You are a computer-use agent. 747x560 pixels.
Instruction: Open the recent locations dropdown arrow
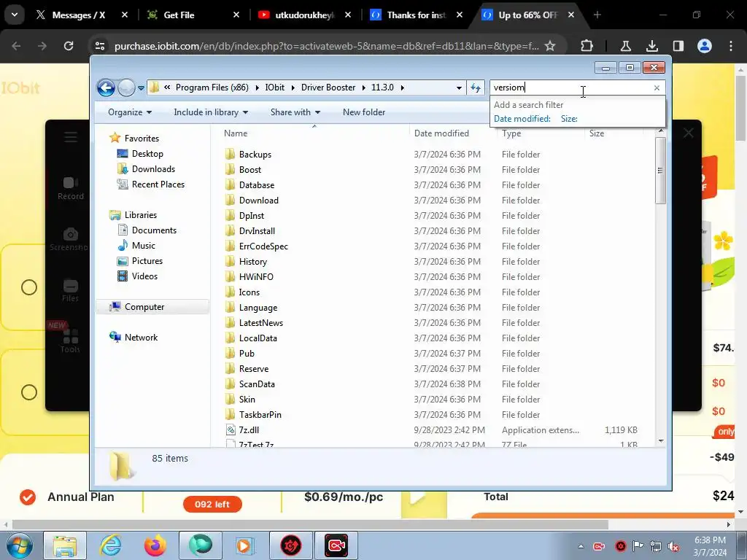(141, 88)
